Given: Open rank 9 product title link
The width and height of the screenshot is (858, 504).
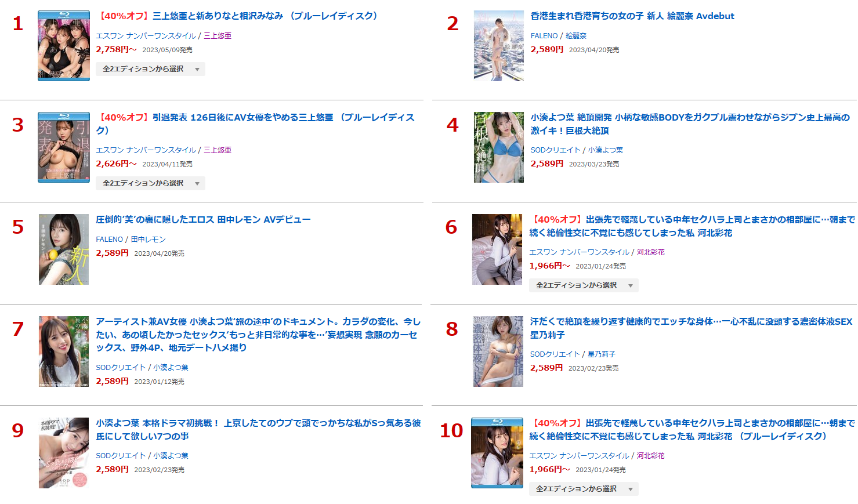Looking at the screenshot, I should (x=258, y=430).
